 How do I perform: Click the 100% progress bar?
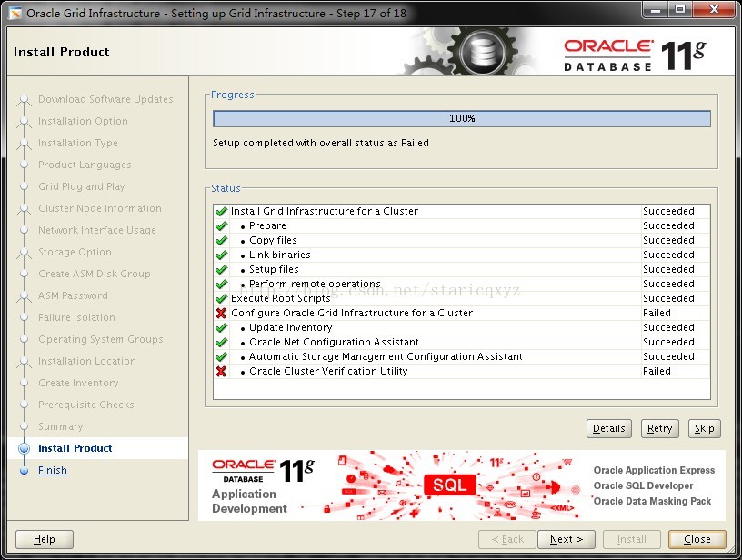tap(462, 119)
